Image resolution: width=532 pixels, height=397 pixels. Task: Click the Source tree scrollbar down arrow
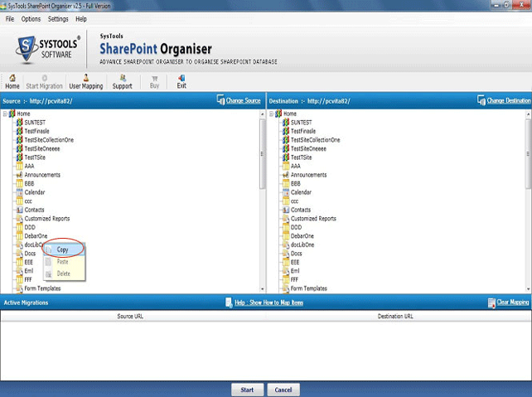(x=262, y=289)
